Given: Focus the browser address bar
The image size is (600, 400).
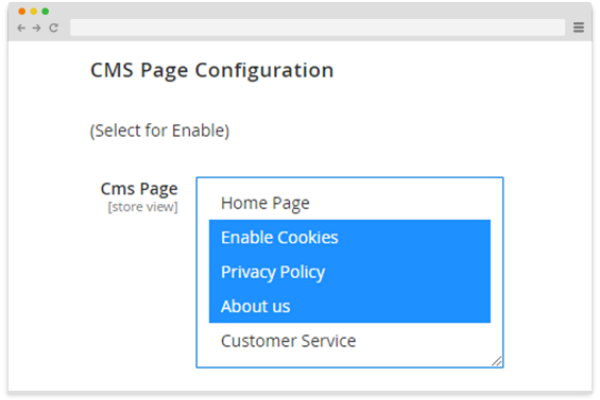Looking at the screenshot, I should [317, 28].
